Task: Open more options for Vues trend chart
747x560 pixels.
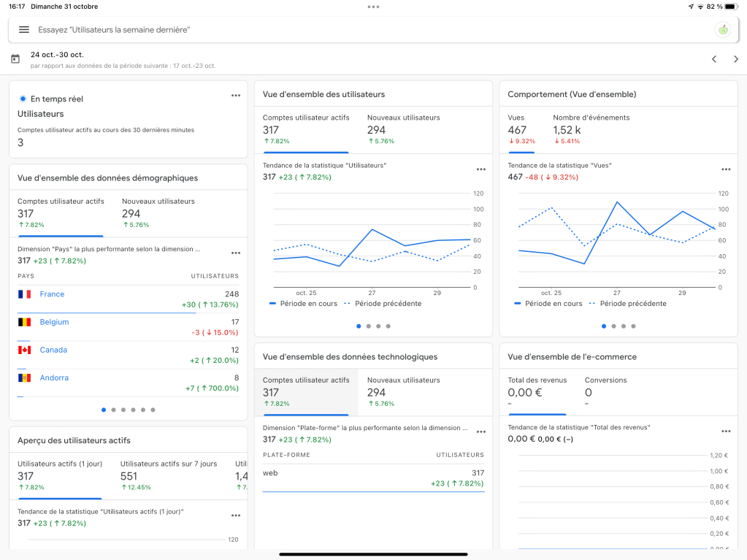Action: pyautogui.click(x=726, y=169)
